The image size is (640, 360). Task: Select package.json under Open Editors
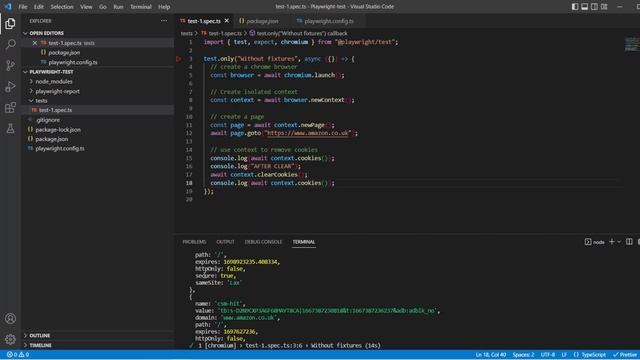[x=64, y=53]
